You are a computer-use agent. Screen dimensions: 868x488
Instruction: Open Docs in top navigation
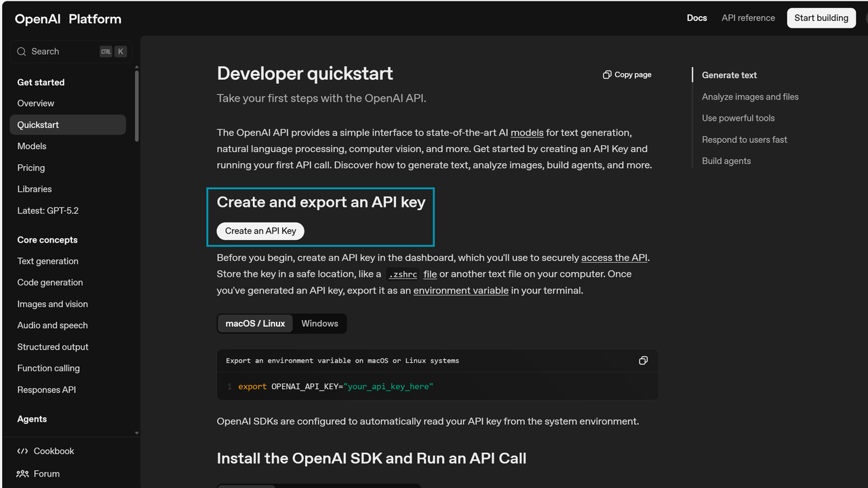pos(696,18)
